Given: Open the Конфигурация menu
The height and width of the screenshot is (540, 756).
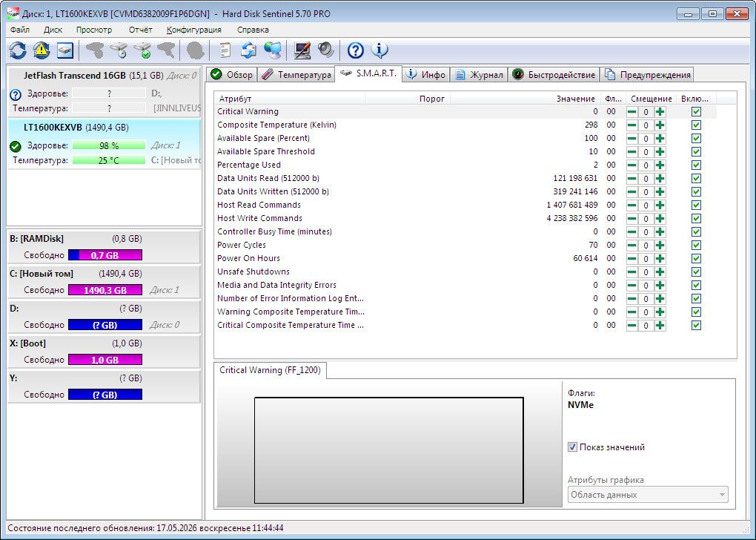Looking at the screenshot, I should coord(194,30).
